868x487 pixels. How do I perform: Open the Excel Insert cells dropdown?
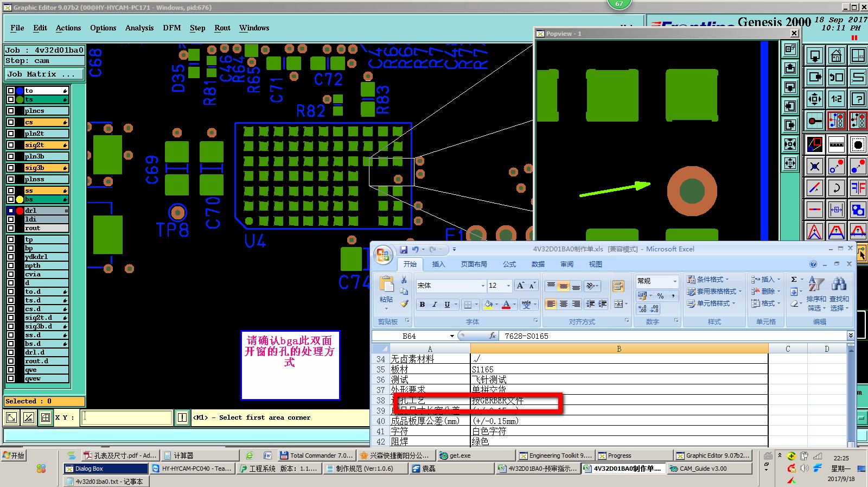tap(766, 280)
